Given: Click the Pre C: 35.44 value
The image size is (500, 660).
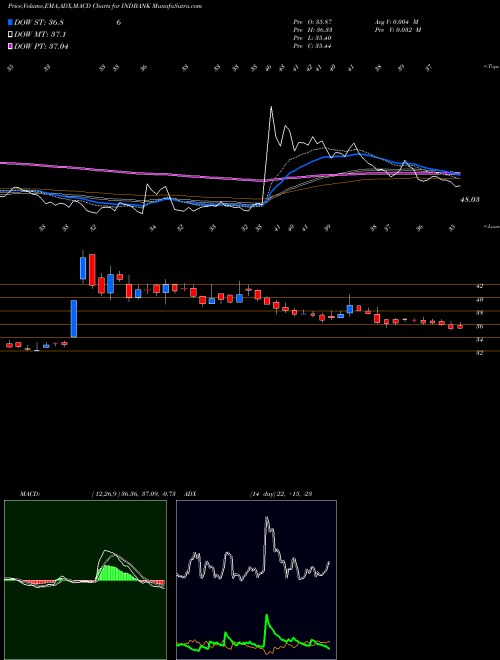Looking at the screenshot, I should pos(313,46).
